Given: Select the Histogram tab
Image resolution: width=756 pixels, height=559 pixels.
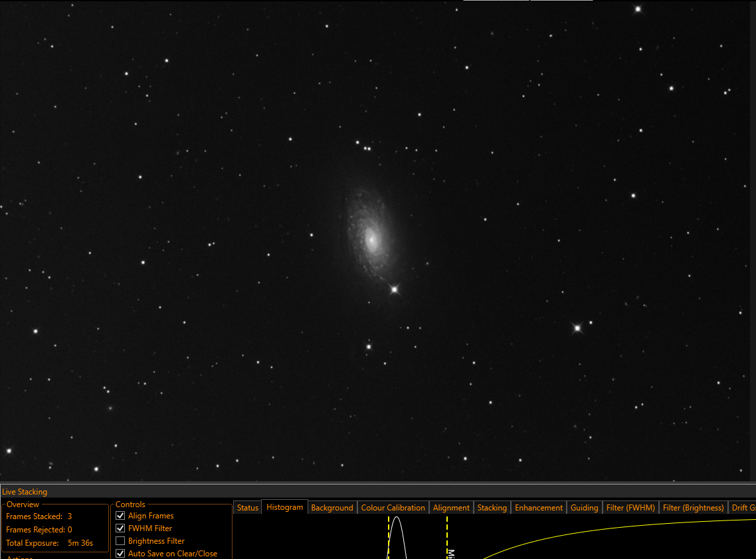Looking at the screenshot, I should coord(284,507).
